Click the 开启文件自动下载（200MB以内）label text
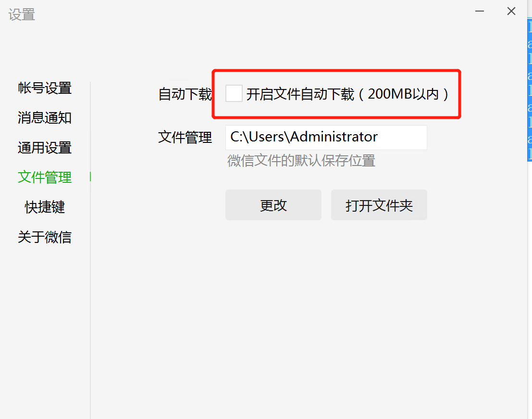The width and height of the screenshot is (532, 419). [347, 94]
